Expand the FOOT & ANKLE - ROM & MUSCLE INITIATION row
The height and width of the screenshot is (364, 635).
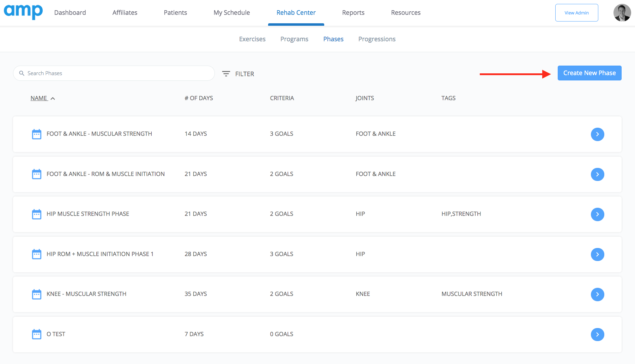pos(597,174)
